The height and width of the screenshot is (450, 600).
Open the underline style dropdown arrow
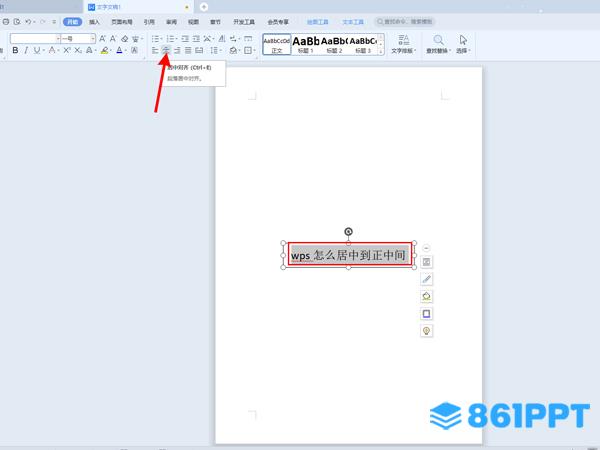43,51
